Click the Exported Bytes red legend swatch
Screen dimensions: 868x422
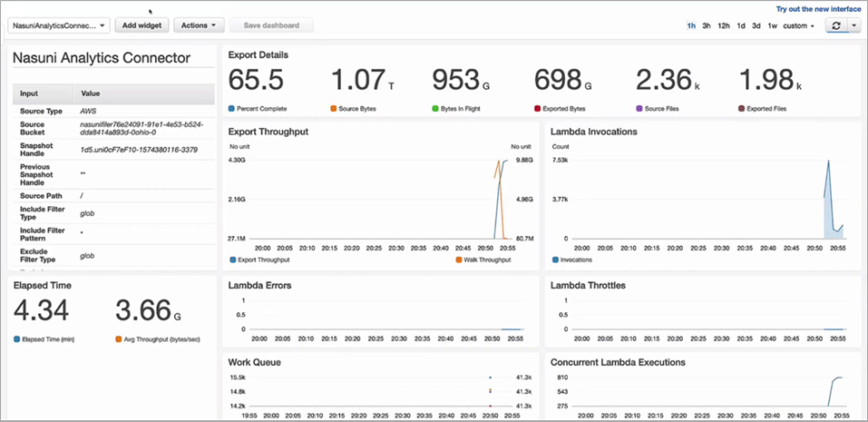tap(538, 109)
